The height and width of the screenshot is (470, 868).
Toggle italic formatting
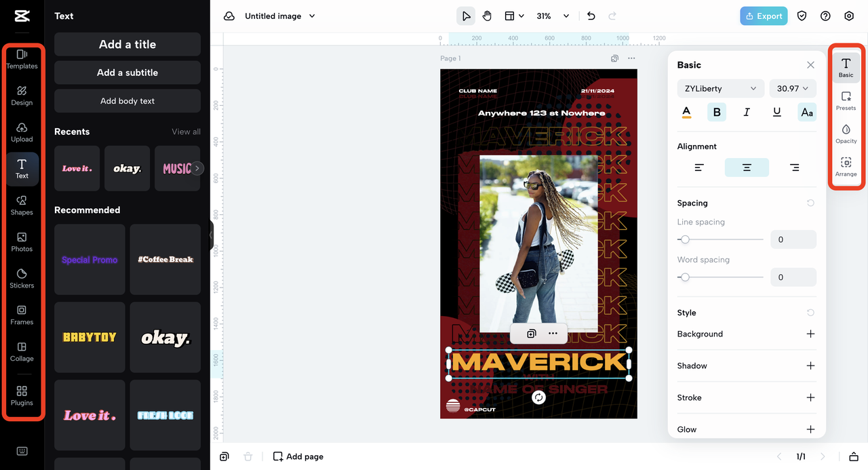tap(747, 113)
